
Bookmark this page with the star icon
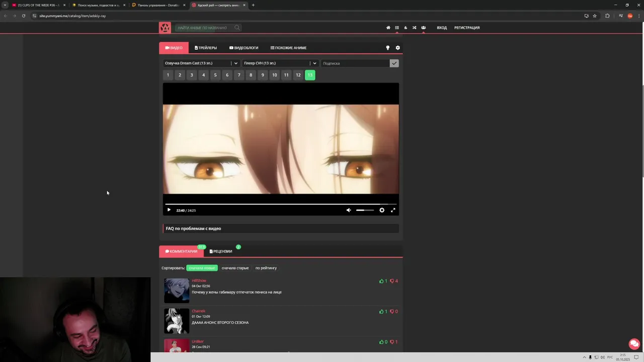pyautogui.click(x=595, y=16)
